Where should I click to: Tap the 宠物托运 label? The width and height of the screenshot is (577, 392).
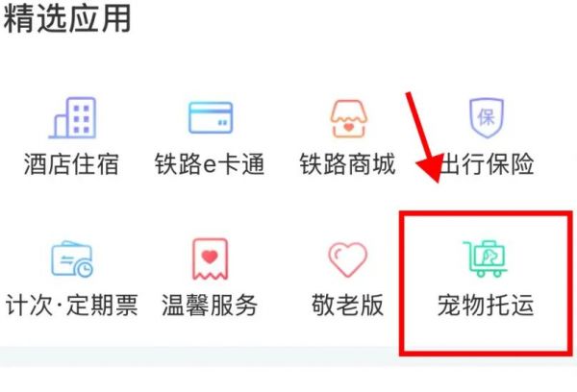click(486, 305)
